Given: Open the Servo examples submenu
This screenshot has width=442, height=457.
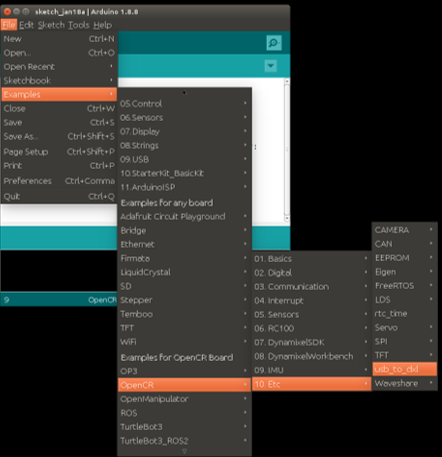Looking at the screenshot, I should [x=405, y=328].
